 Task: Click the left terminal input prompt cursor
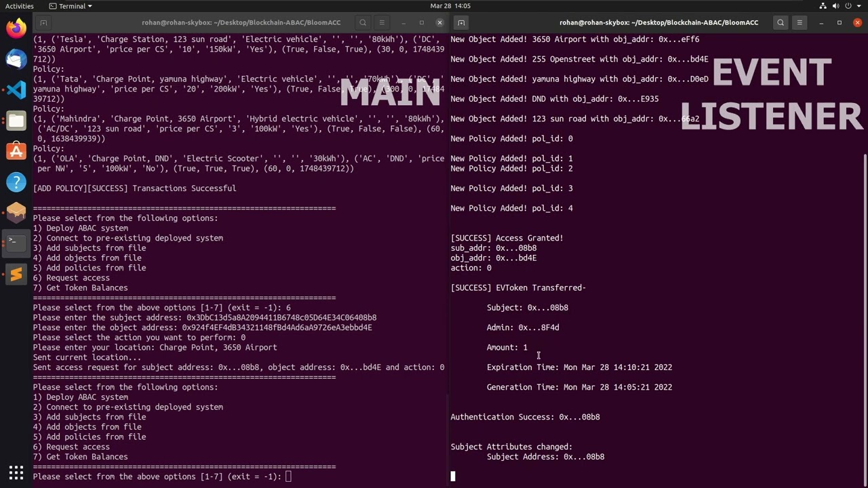point(288,476)
